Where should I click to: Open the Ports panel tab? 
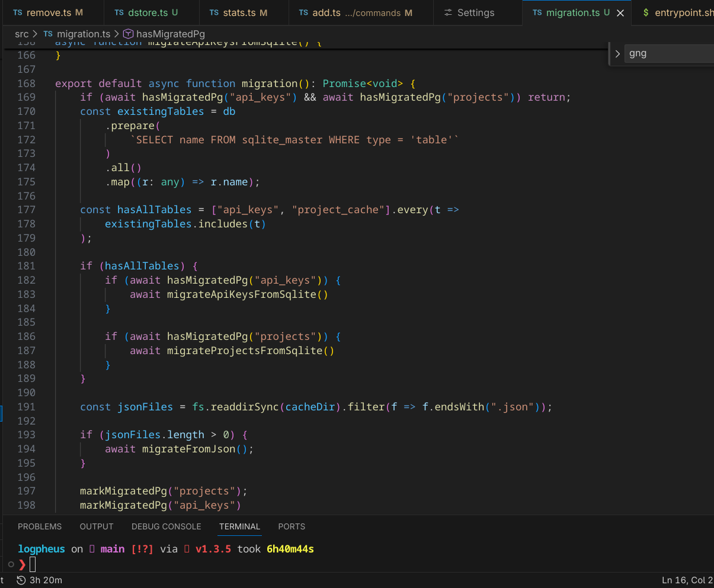point(292,526)
